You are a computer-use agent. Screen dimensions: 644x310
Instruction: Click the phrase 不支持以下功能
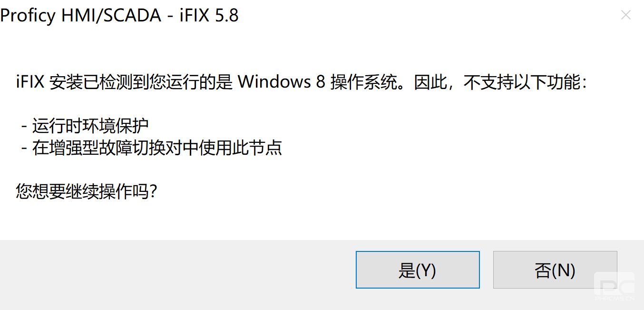tap(523, 82)
